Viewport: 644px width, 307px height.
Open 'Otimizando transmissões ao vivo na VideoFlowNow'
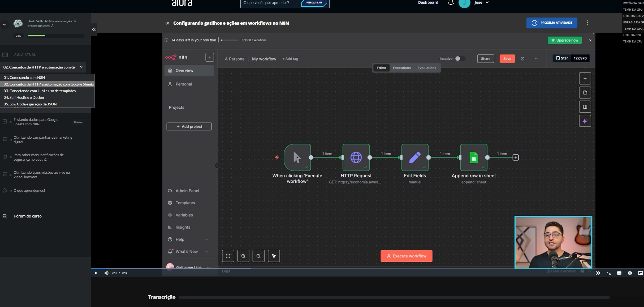point(45,175)
